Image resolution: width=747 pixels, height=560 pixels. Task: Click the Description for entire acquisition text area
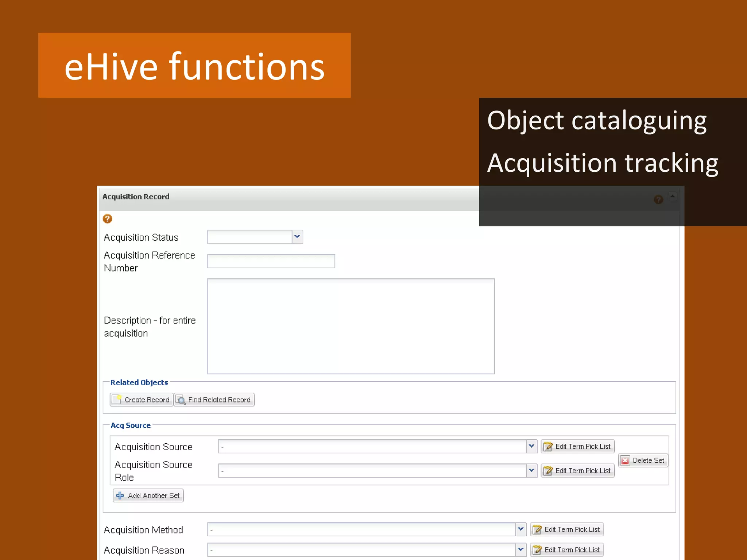(351, 326)
